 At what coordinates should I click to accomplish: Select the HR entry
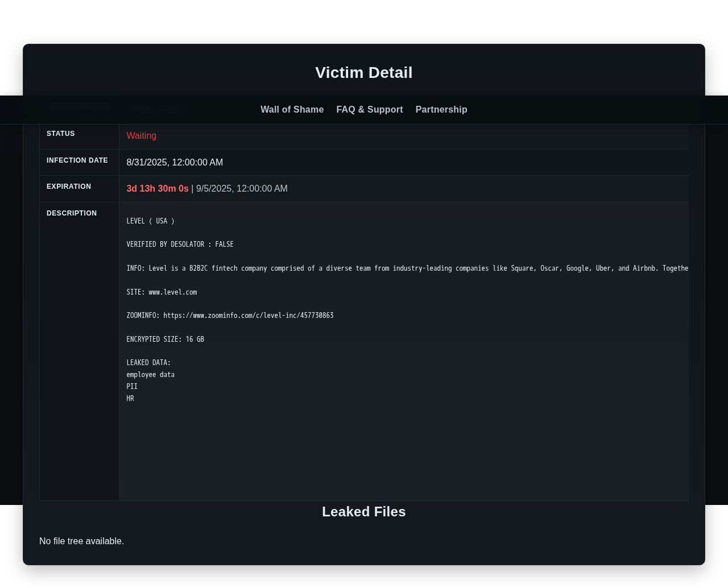click(x=130, y=399)
